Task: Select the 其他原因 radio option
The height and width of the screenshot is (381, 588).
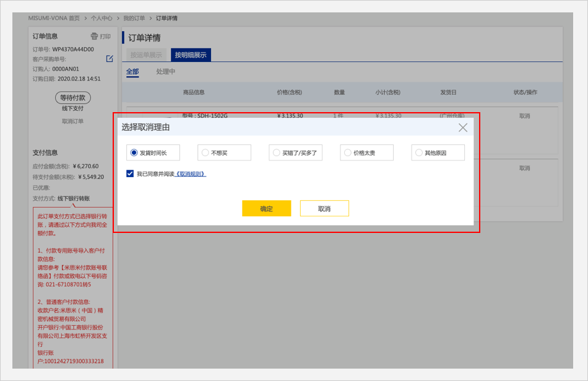Action: click(x=419, y=153)
